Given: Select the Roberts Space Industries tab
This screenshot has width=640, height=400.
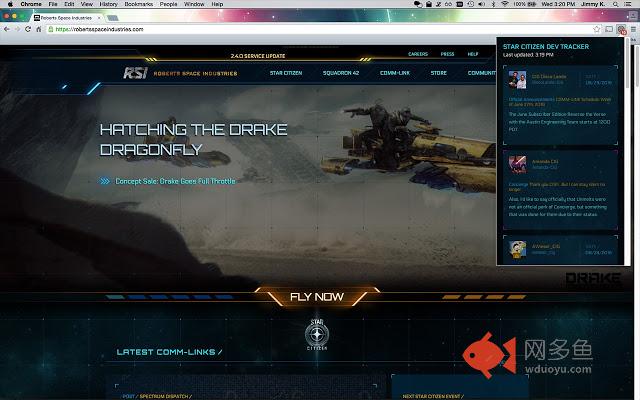Looking at the screenshot, I should pos(70,18).
